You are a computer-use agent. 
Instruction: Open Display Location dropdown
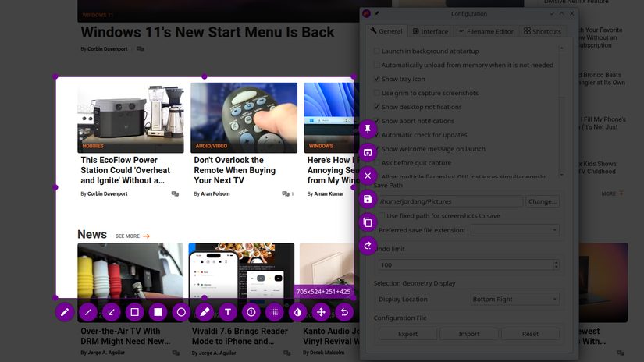click(514, 300)
